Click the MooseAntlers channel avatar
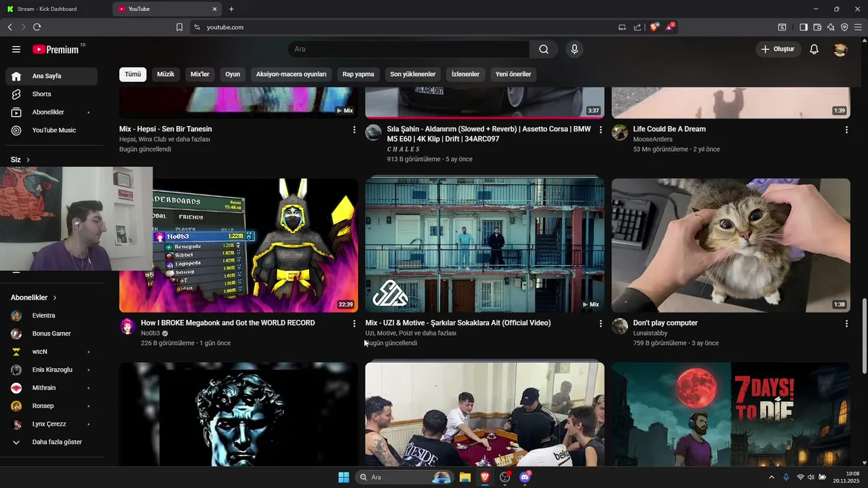The height and width of the screenshot is (488, 868). tap(620, 132)
